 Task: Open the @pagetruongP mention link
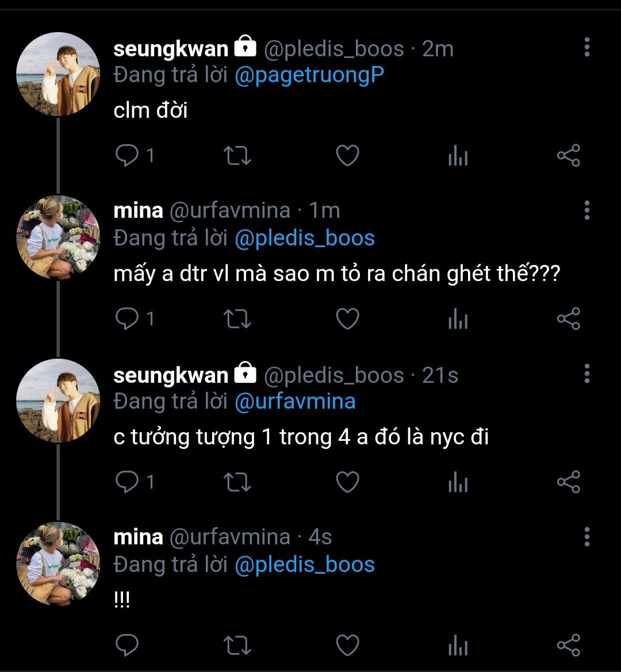point(309,75)
